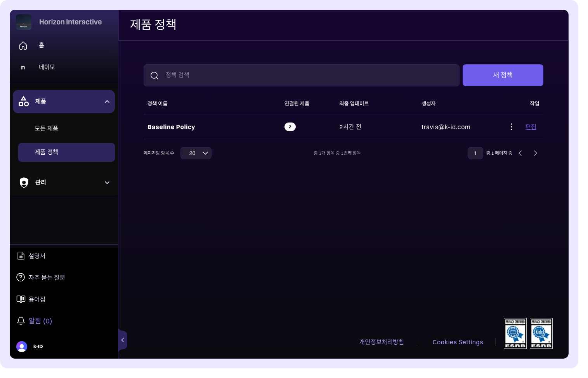Click the home house icon

click(23, 46)
